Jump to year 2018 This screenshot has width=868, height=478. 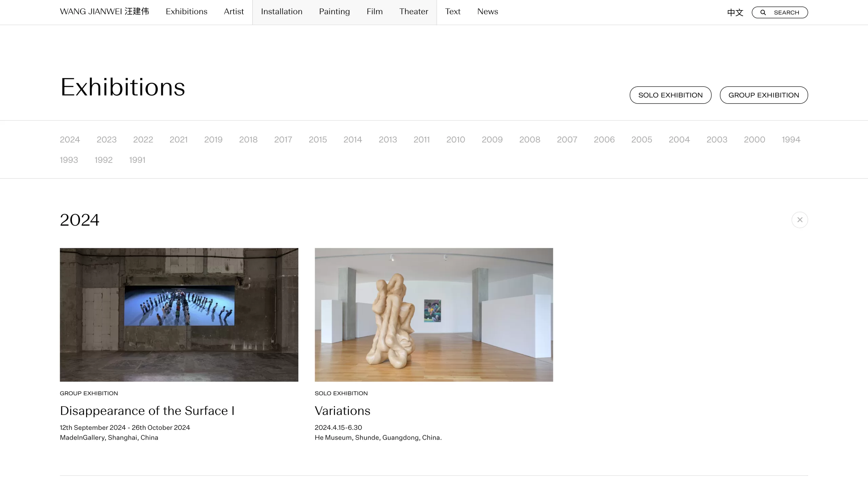click(248, 139)
